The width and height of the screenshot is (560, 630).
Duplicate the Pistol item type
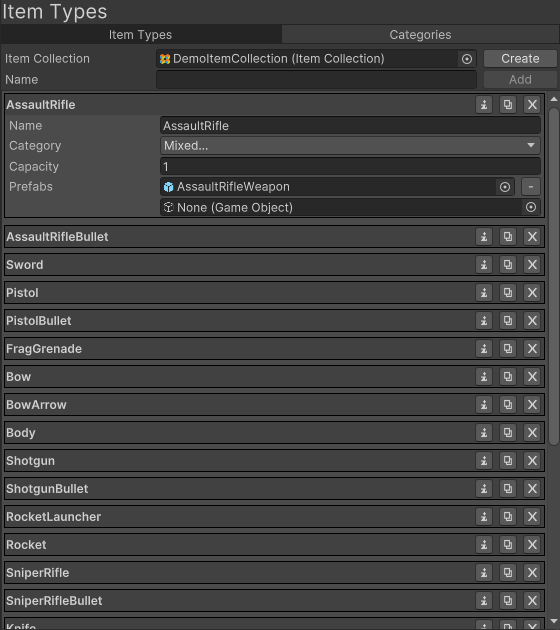(x=508, y=293)
